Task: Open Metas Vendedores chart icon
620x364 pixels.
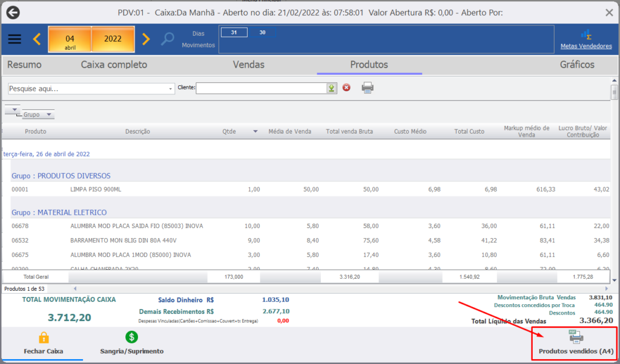Action: 586,35
